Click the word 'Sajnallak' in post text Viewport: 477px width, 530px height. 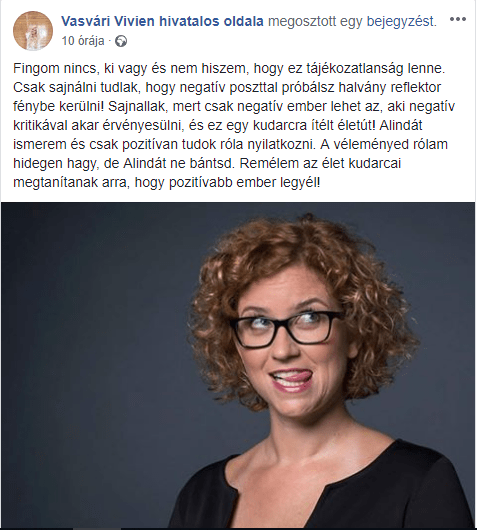(x=138, y=106)
